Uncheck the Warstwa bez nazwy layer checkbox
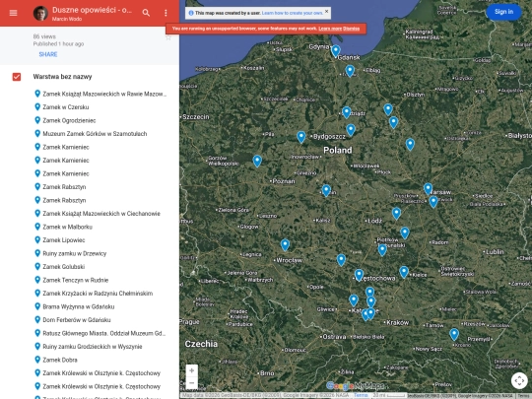 (x=17, y=77)
